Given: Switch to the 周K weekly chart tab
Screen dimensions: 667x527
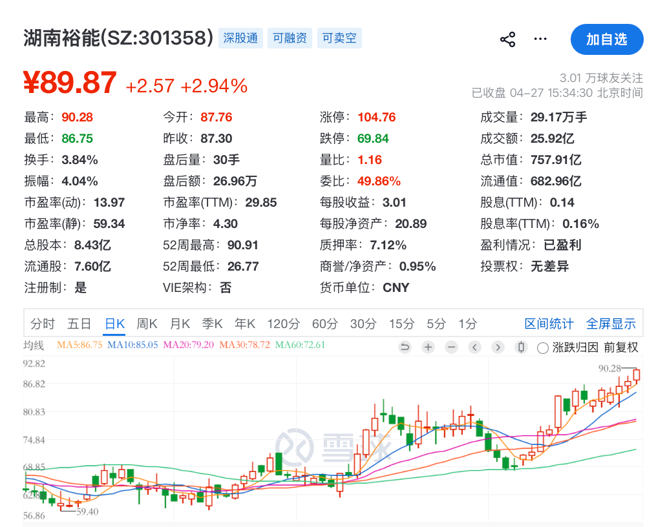Looking at the screenshot, I should (147, 323).
